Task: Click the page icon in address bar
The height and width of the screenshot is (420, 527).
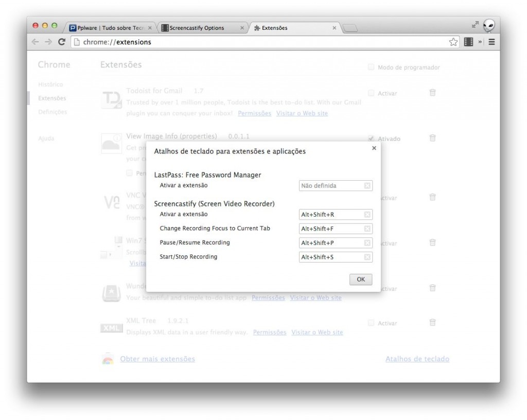Action: [x=77, y=42]
